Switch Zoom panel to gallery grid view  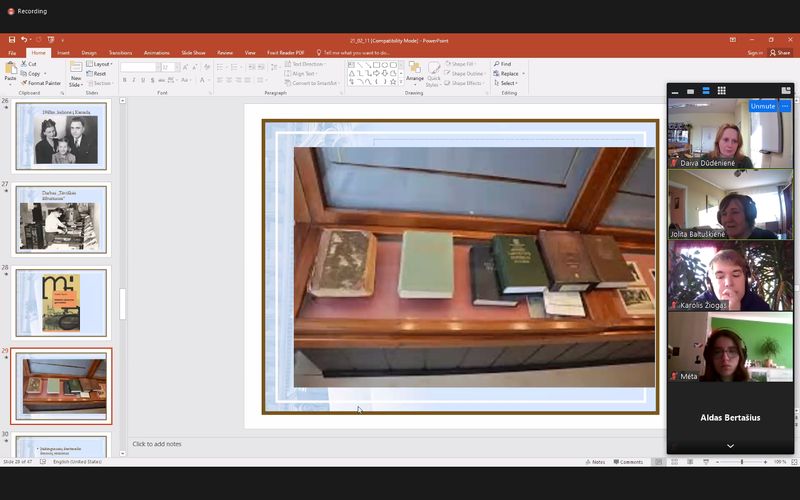tap(722, 91)
